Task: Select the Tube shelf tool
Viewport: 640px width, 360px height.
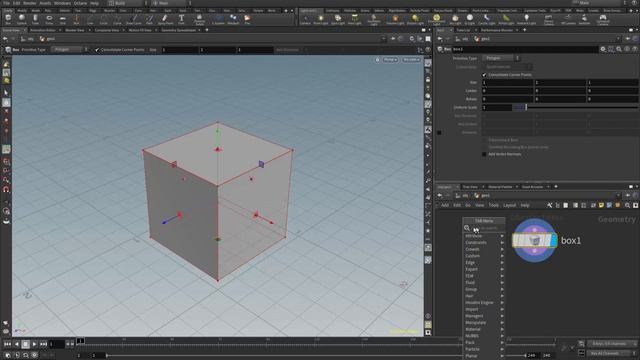Action: pos(36,19)
